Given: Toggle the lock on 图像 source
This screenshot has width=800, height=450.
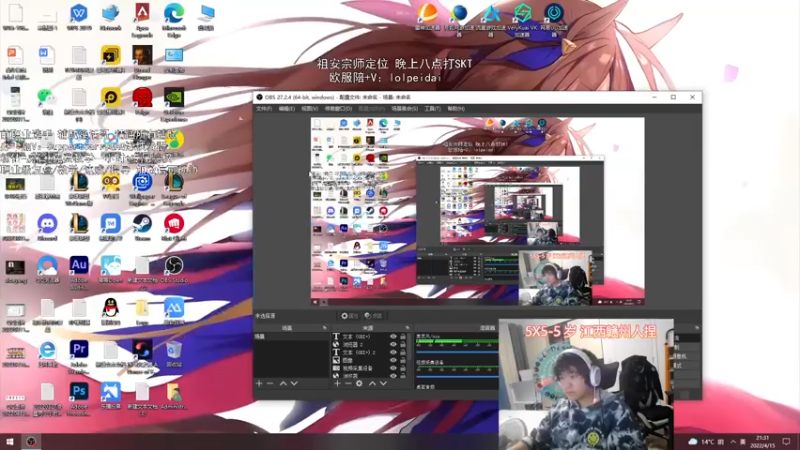Looking at the screenshot, I should click(403, 360).
